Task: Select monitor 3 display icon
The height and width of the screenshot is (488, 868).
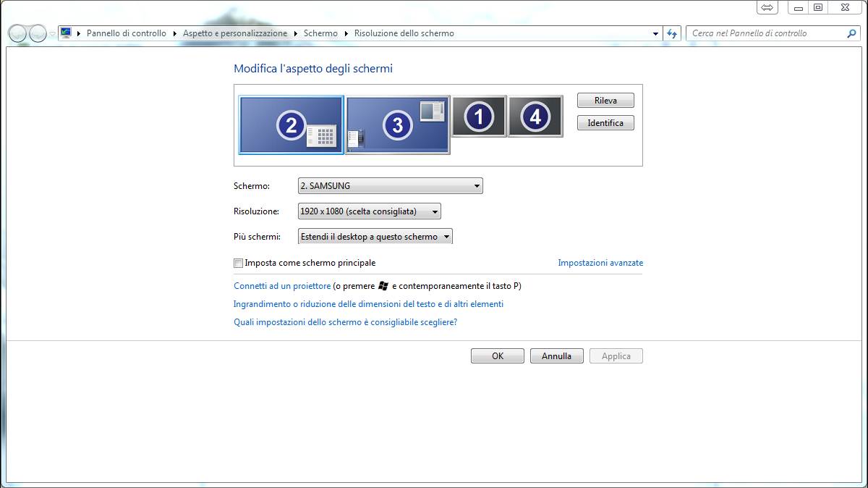Action: point(397,125)
